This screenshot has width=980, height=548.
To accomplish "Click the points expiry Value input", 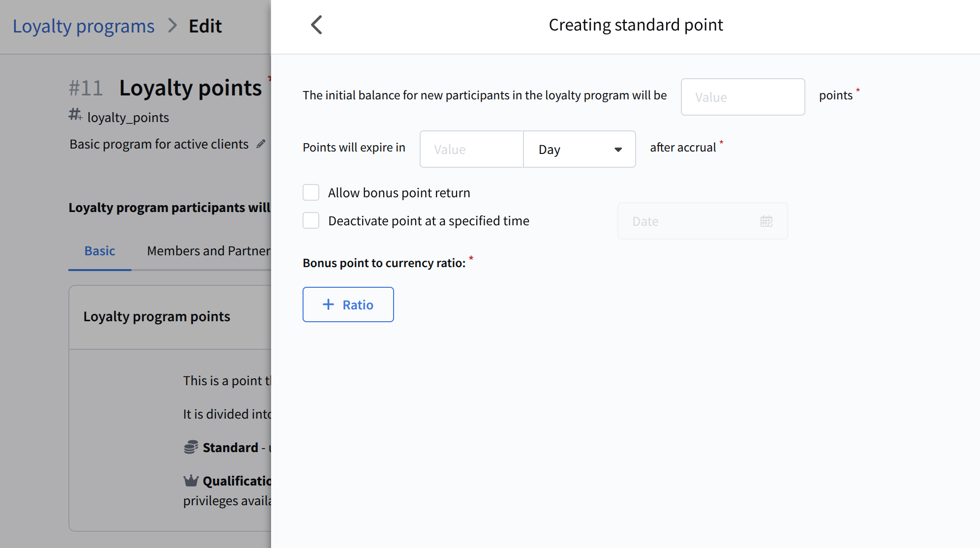I will tap(471, 149).
